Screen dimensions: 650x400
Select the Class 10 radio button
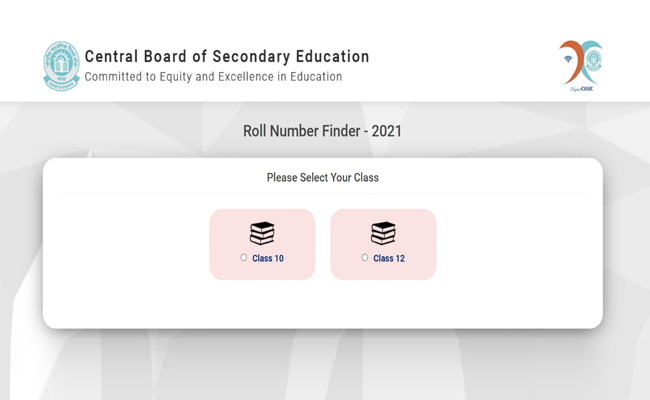(x=244, y=258)
